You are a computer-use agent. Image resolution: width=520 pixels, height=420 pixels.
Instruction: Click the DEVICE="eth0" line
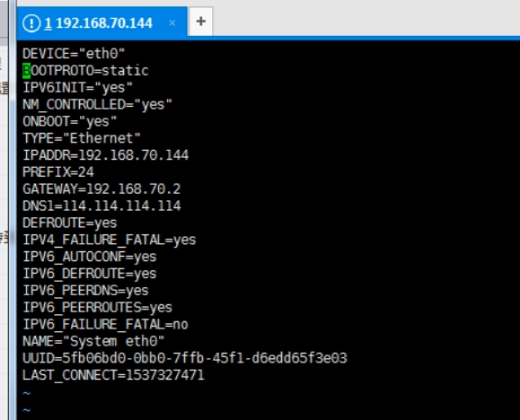[74, 53]
